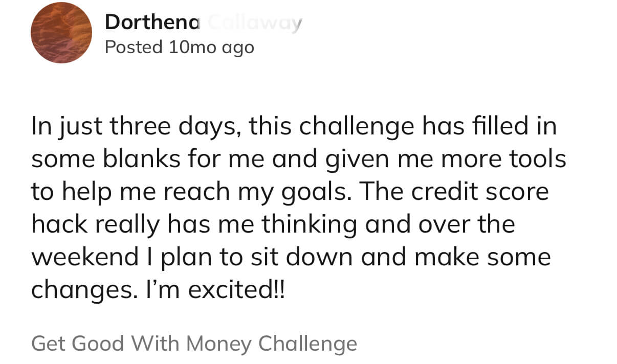Screen dimensions: 617x364
Task: Select the line starting "hack really has me"
Action: (x=273, y=225)
